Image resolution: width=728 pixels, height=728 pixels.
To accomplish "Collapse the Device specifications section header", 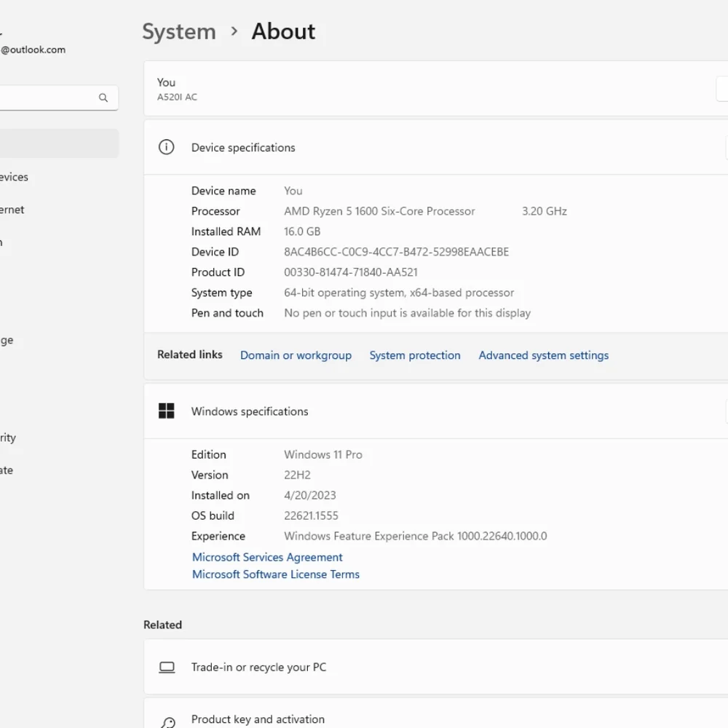I will coord(436,147).
